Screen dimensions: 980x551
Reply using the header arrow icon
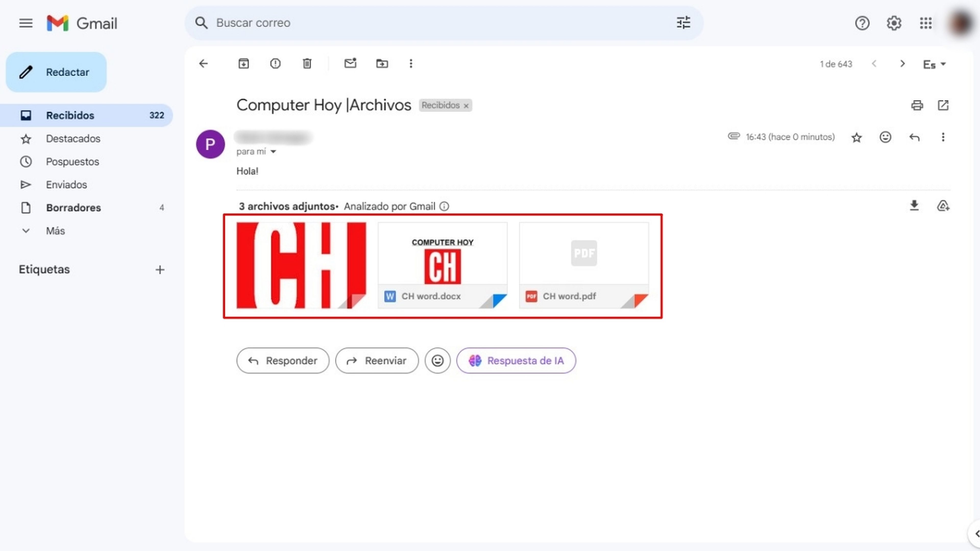pos(914,137)
